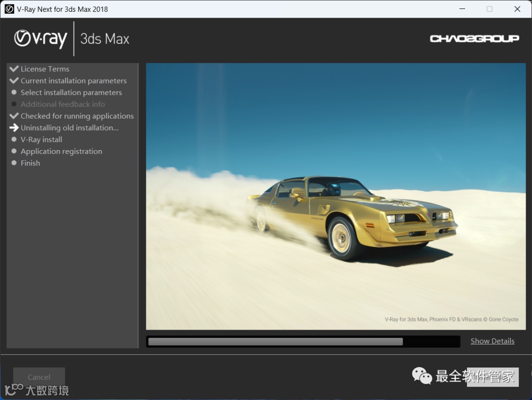Click the checkmark beside Current installation parameters
Screen dimensions: 532x400
click(14, 81)
